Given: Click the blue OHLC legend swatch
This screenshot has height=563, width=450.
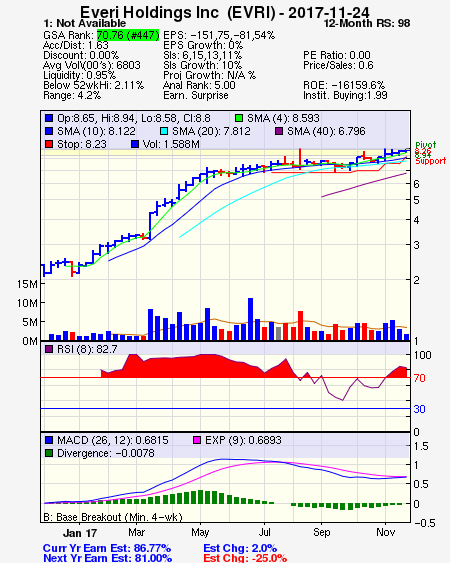Looking at the screenshot, I should (x=49, y=118).
